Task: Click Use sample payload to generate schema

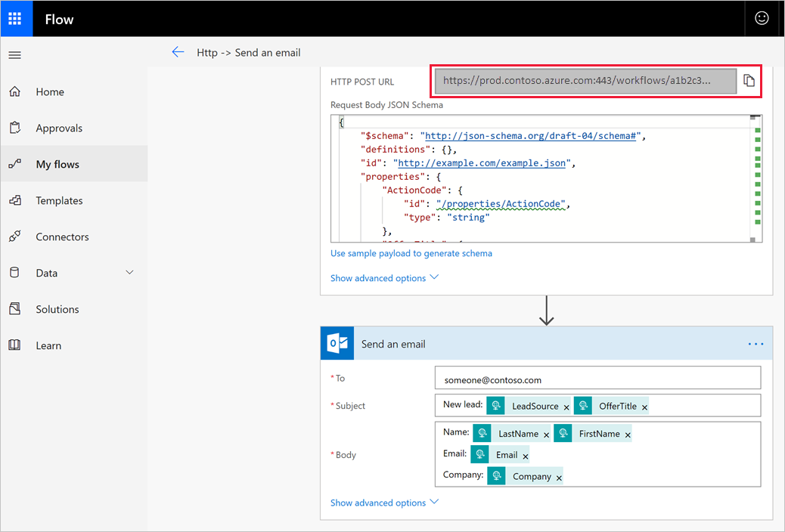Action: [411, 253]
